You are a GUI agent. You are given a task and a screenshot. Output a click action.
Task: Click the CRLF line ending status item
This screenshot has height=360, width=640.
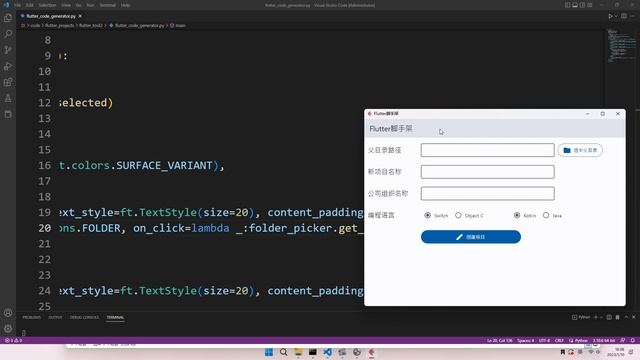click(x=559, y=340)
